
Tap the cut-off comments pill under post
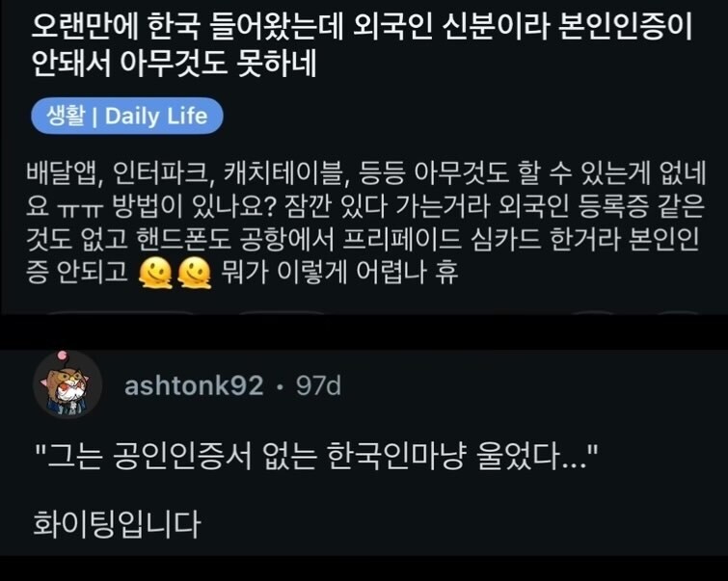(283, 312)
